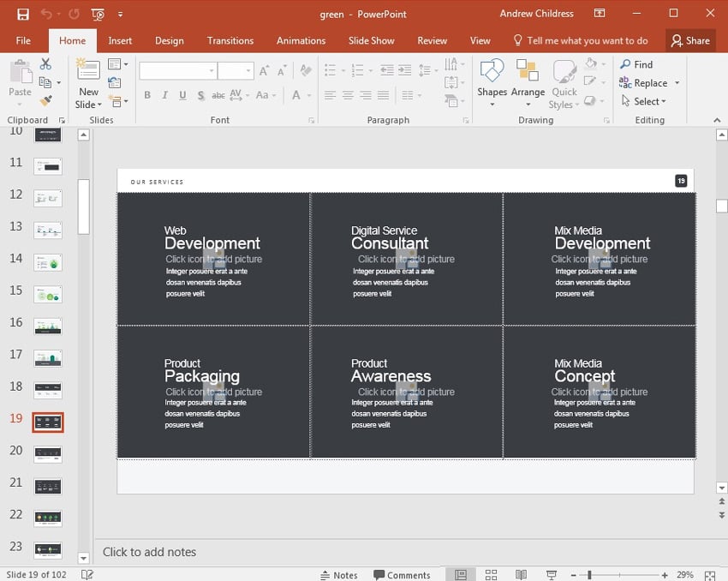Click the Arrange button in Drawing group
This screenshot has height=581, width=728.
pyautogui.click(x=528, y=82)
